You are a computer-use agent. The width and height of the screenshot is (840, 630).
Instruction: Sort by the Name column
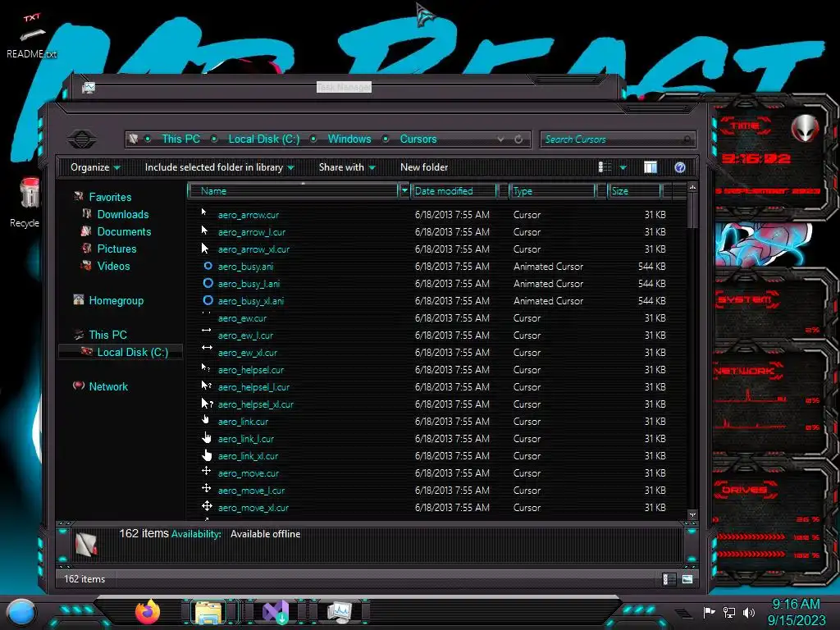click(293, 190)
